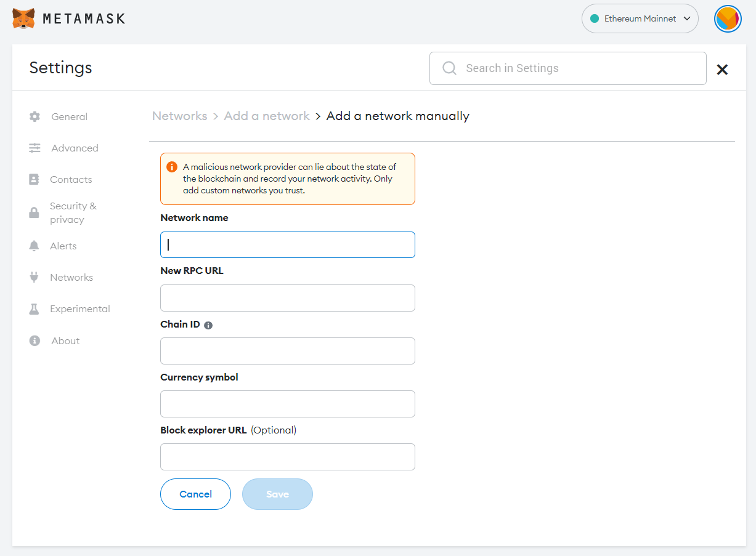Return to Add a network breadcrumb

point(267,116)
